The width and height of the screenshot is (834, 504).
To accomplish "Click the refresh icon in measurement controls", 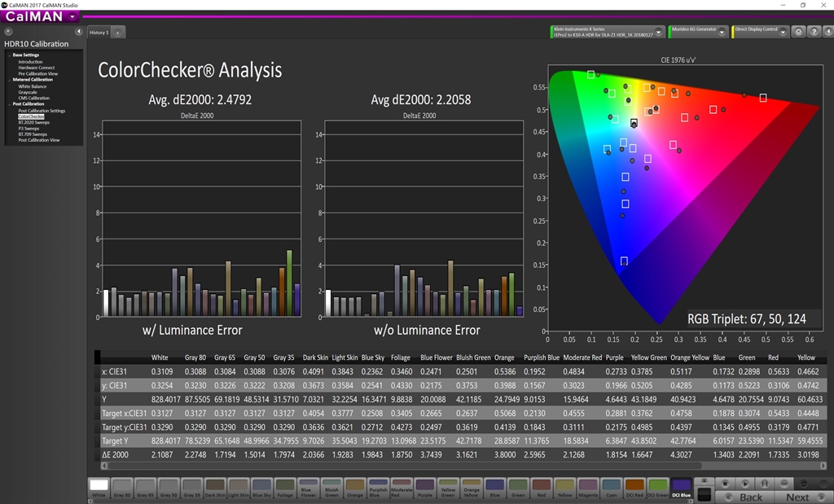I will 804,484.
